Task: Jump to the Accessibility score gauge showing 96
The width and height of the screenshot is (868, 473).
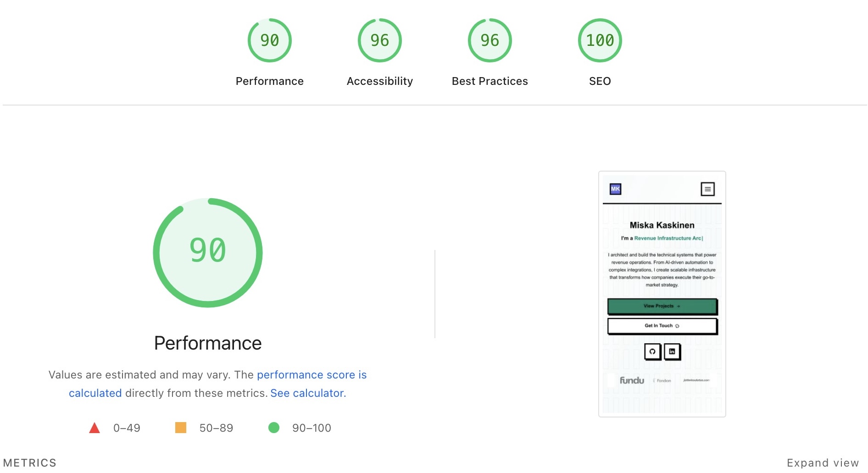Action: (379, 41)
